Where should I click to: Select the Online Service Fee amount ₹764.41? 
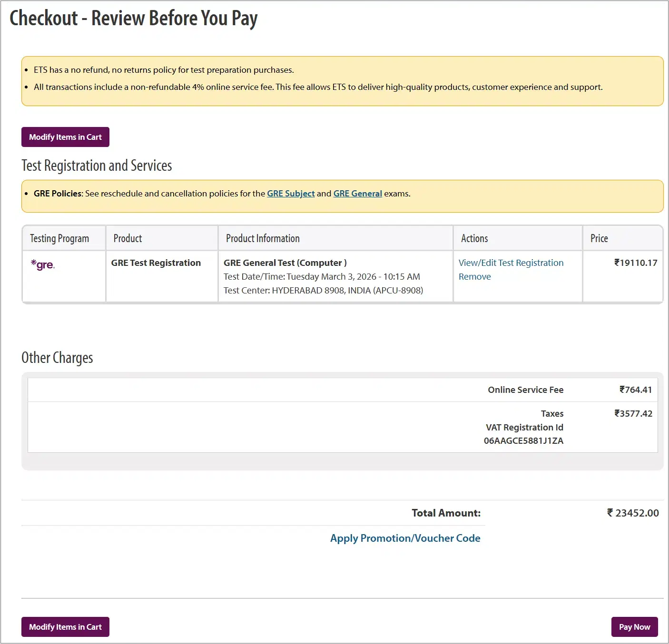pos(635,390)
